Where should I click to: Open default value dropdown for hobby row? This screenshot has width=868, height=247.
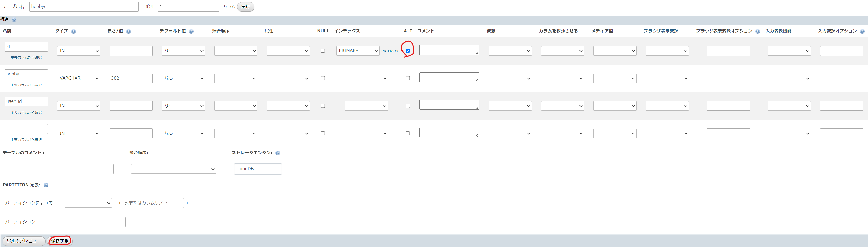183,78
